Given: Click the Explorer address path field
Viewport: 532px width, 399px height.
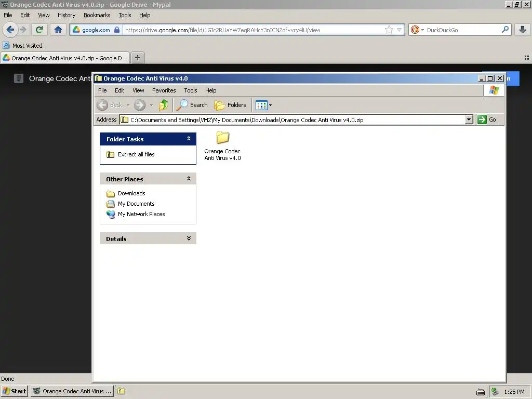Looking at the screenshot, I should 293,120.
